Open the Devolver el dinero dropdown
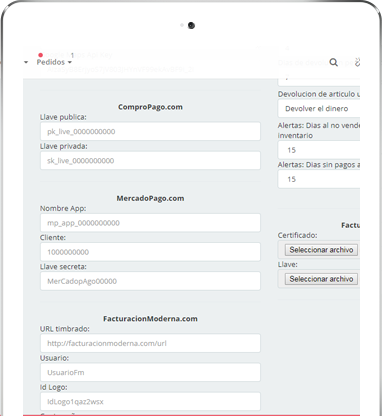 pos(319,108)
